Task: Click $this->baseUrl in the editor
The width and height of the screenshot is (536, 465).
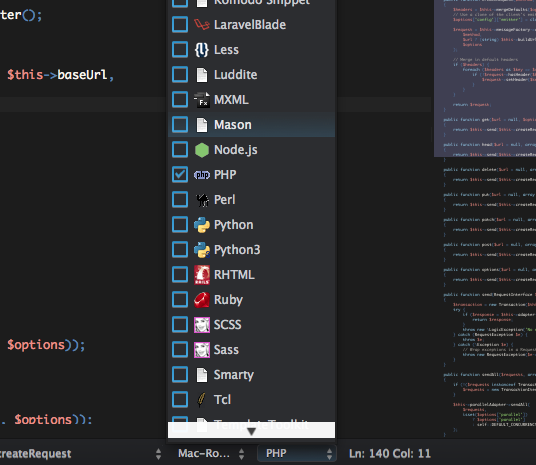Action: pos(57,75)
